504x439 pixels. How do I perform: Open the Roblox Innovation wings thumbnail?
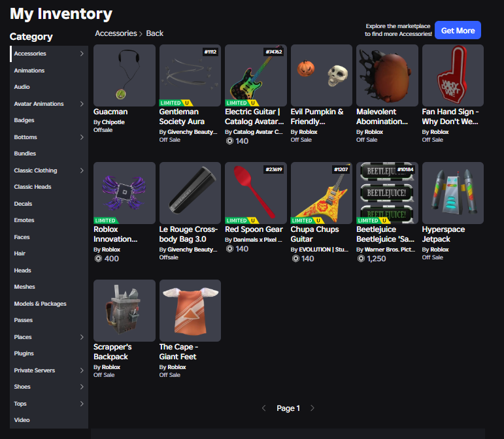pyautogui.click(x=124, y=193)
